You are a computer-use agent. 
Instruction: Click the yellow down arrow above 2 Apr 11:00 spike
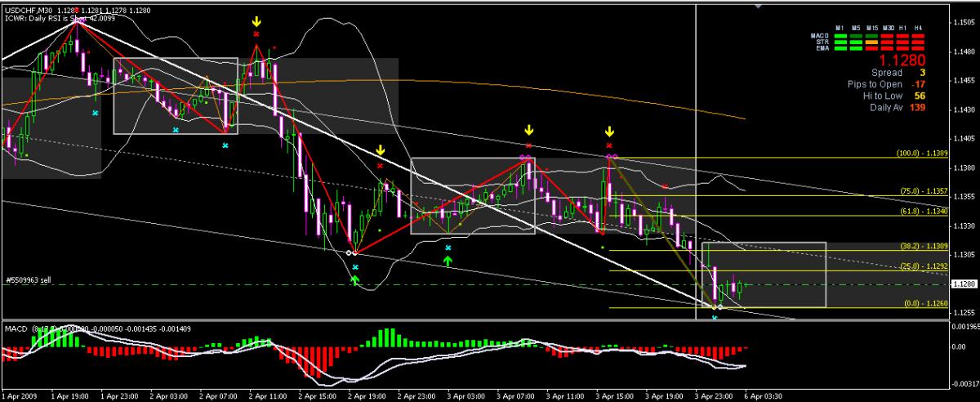256,22
